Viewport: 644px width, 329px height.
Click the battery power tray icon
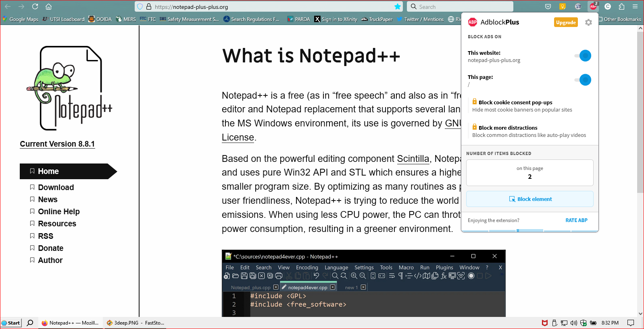(x=593, y=323)
